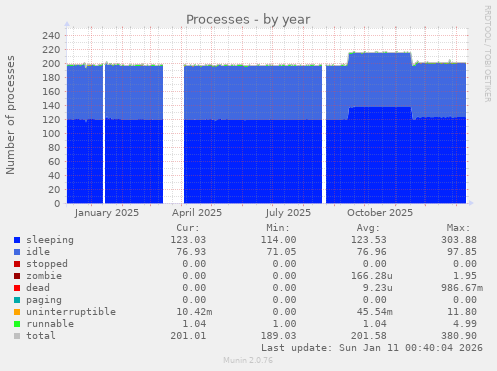The image size is (497, 371).
Task: Click the stopped legend color swatch
Action: point(17,264)
